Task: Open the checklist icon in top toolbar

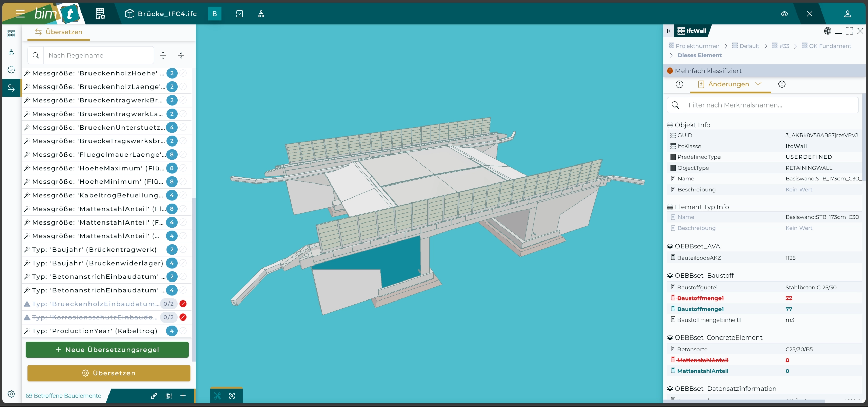Action: pyautogui.click(x=239, y=14)
